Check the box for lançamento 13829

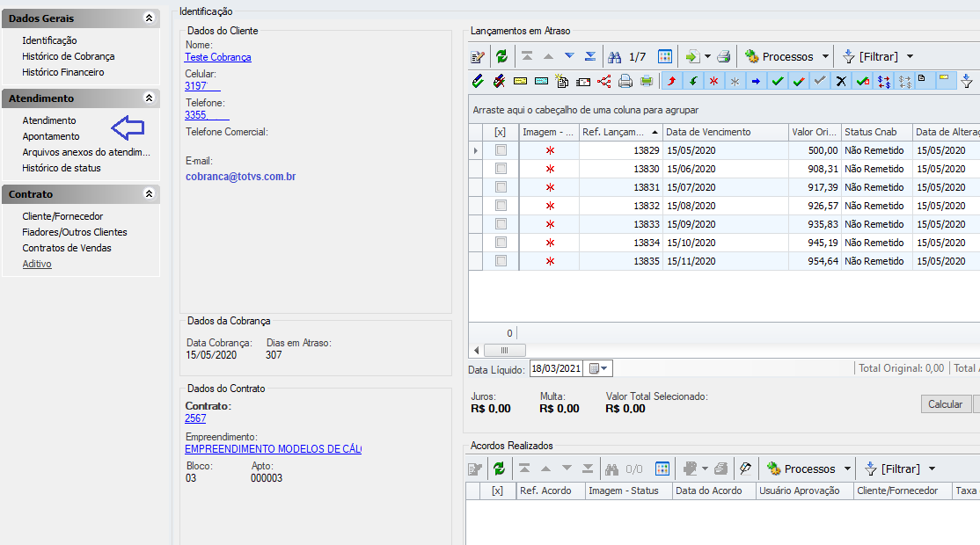pos(501,149)
